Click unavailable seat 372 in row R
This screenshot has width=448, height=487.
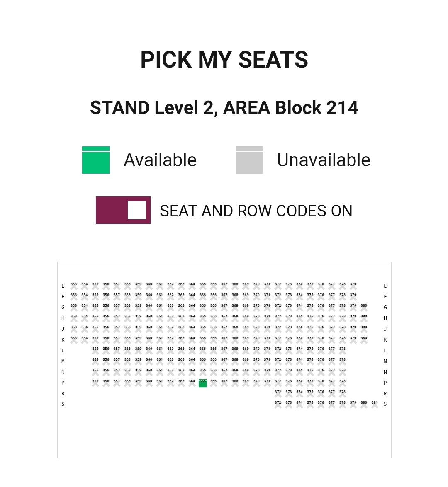tap(278, 394)
